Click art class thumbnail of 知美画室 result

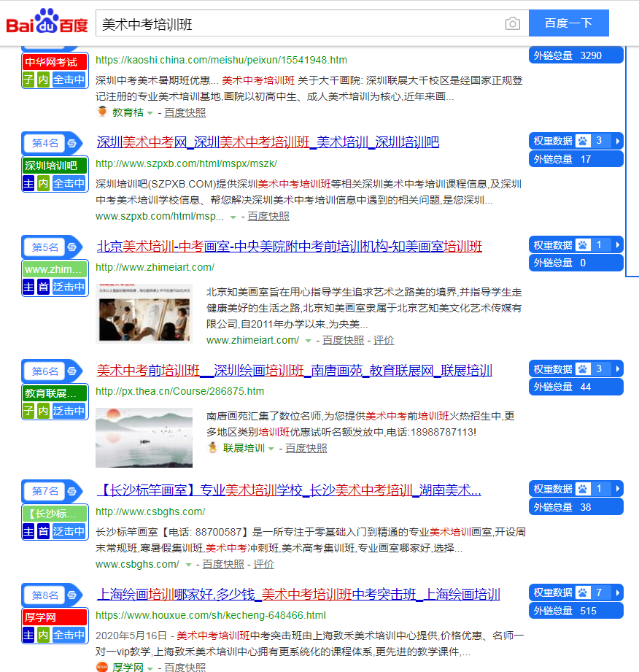[144, 313]
